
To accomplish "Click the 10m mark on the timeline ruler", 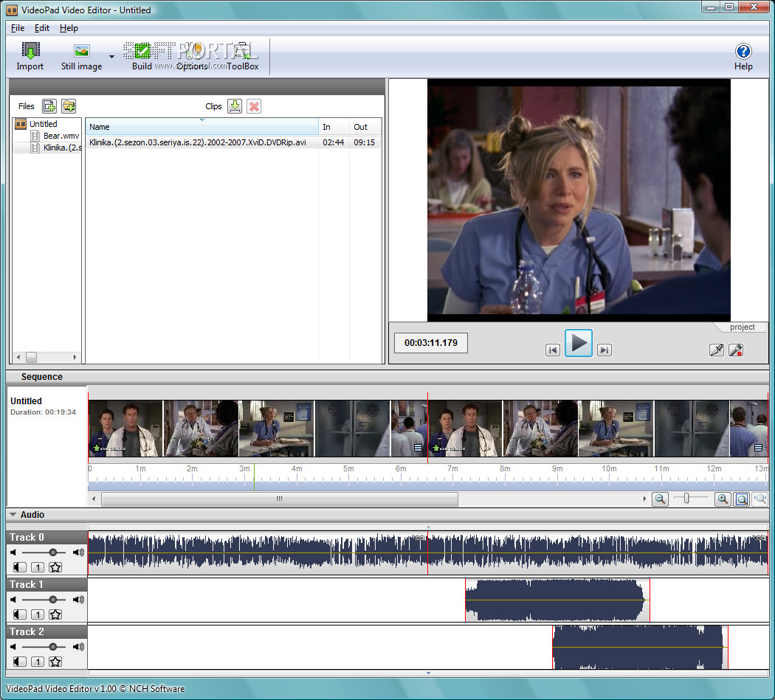I will pyautogui.click(x=609, y=468).
